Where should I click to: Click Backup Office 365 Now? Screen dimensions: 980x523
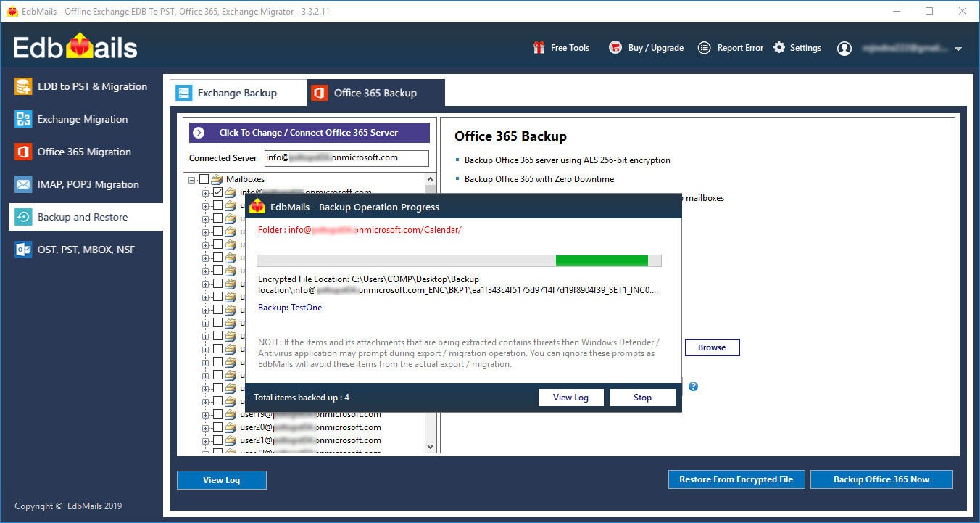tap(881, 479)
